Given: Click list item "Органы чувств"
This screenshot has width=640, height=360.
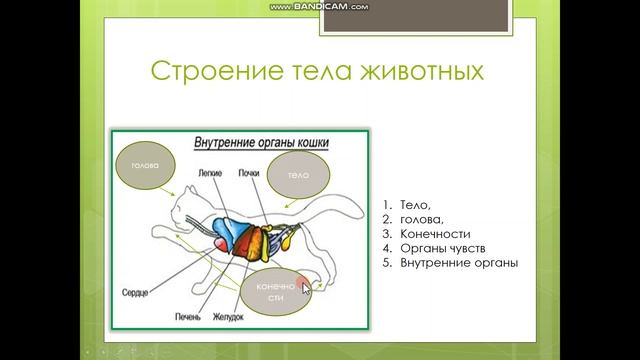Looking at the screenshot, I should [443, 248].
